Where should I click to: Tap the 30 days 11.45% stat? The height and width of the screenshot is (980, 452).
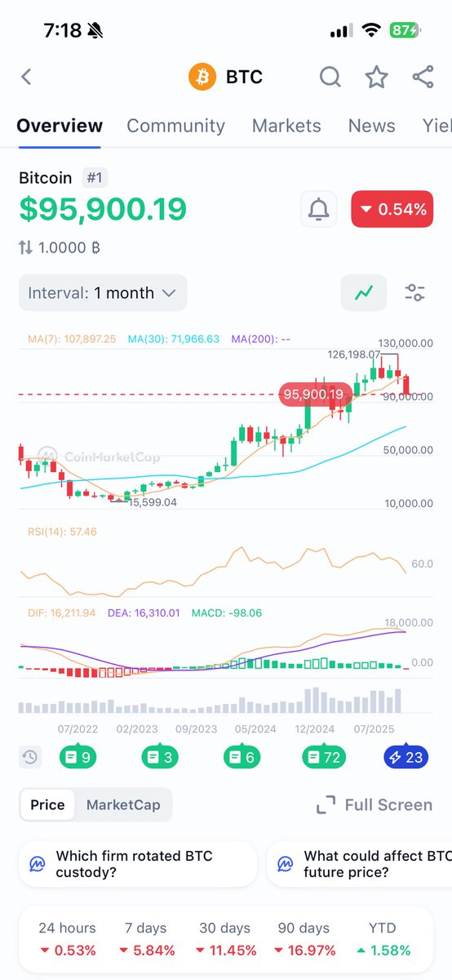[x=226, y=939]
